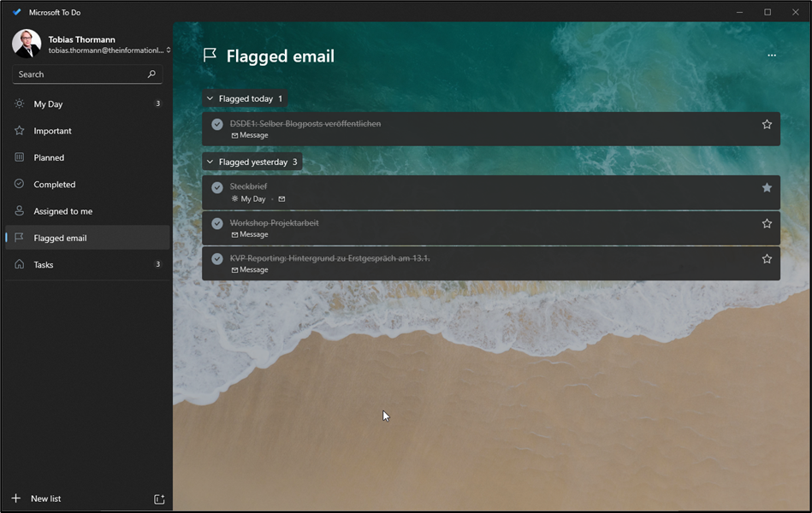Open Message link on DSDE1 task

pos(250,135)
